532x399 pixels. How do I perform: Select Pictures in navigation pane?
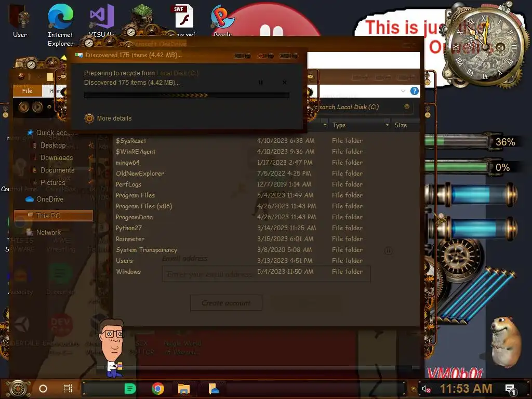pyautogui.click(x=52, y=182)
